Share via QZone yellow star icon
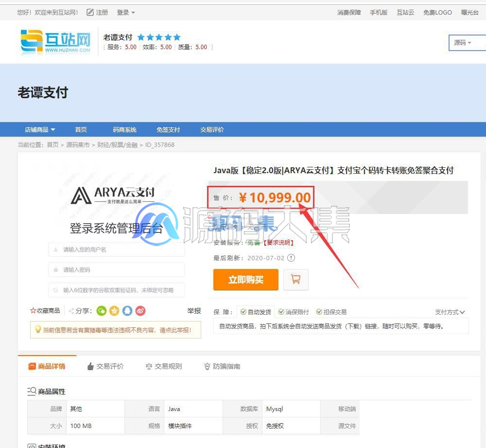The height and width of the screenshot is (448, 486). pyautogui.click(x=114, y=310)
